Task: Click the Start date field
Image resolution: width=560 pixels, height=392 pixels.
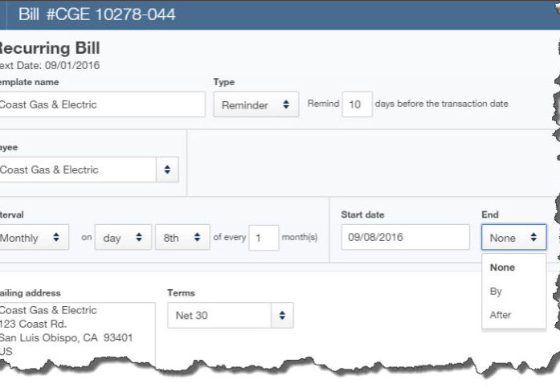Action: pos(406,237)
